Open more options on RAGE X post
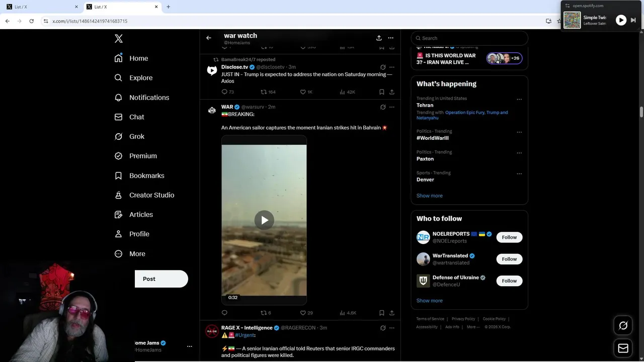 tap(392, 328)
